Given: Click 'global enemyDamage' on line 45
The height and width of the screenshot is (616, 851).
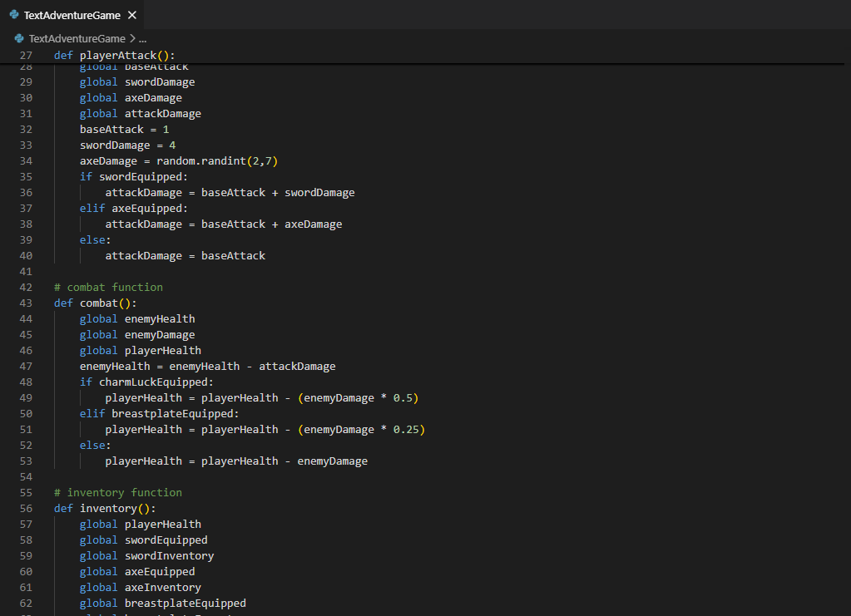Looking at the screenshot, I should [137, 334].
